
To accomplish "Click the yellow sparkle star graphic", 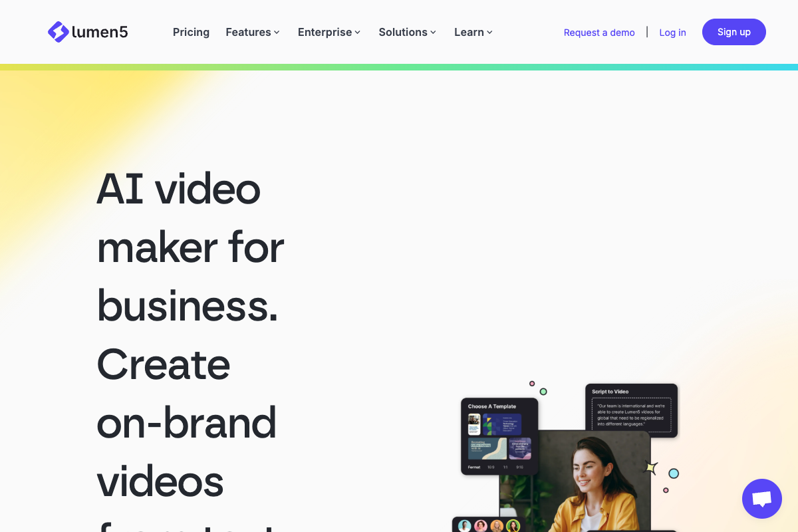I will coord(651,467).
